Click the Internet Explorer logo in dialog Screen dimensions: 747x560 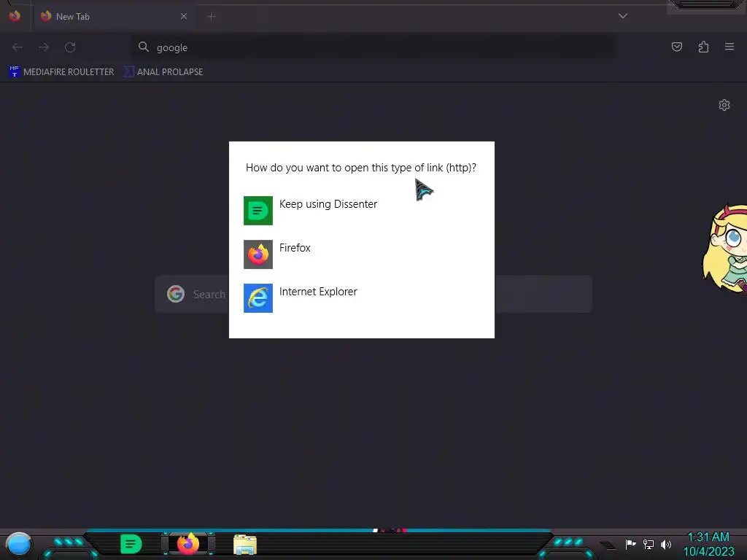tap(258, 298)
